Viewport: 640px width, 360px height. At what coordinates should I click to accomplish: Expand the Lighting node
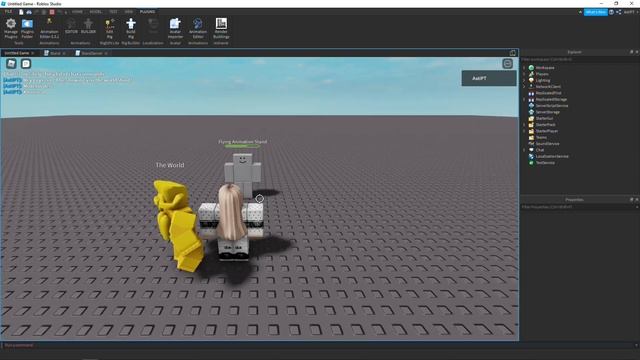(x=524, y=80)
